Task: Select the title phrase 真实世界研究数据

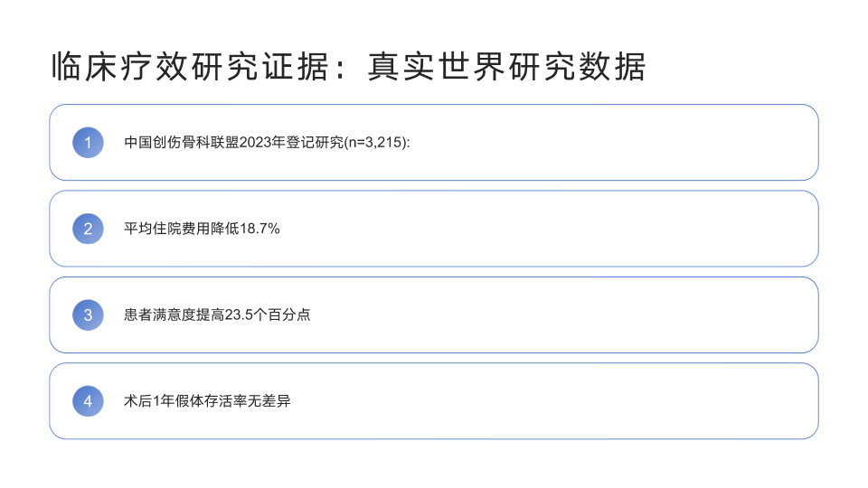Action: [x=506, y=67]
